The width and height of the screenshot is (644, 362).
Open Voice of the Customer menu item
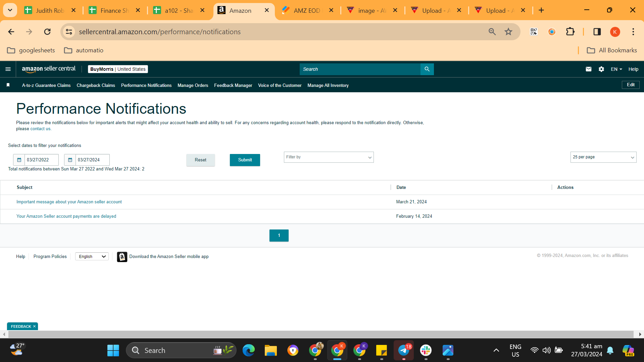[280, 86]
